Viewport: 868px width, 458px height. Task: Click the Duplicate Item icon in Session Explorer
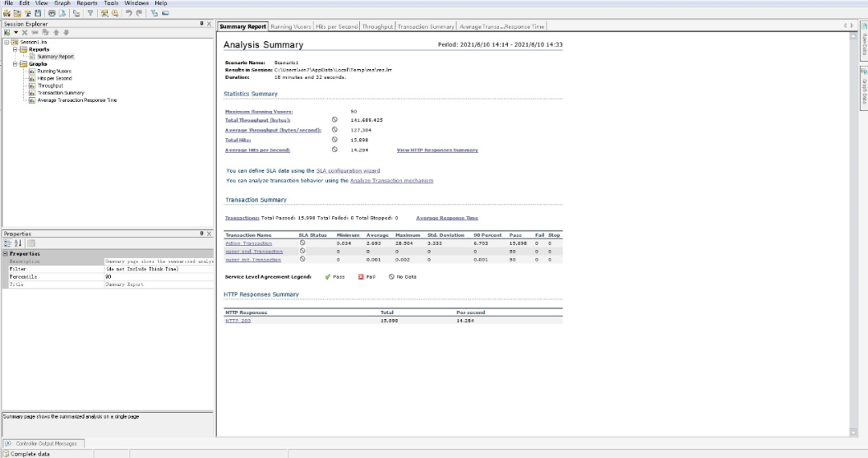click(45, 33)
